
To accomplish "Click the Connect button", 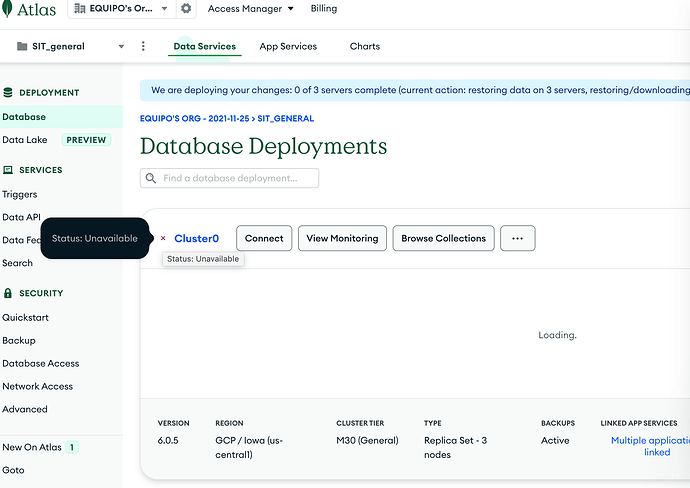I will coord(264,238).
